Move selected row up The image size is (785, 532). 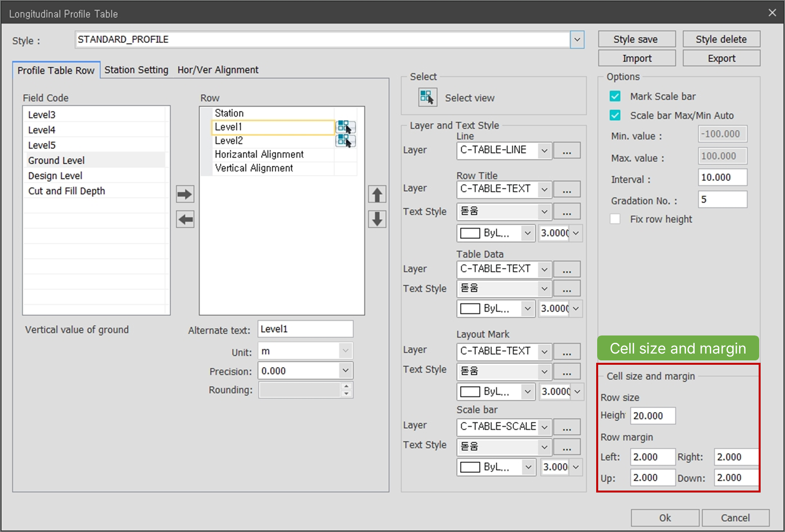pos(377,194)
